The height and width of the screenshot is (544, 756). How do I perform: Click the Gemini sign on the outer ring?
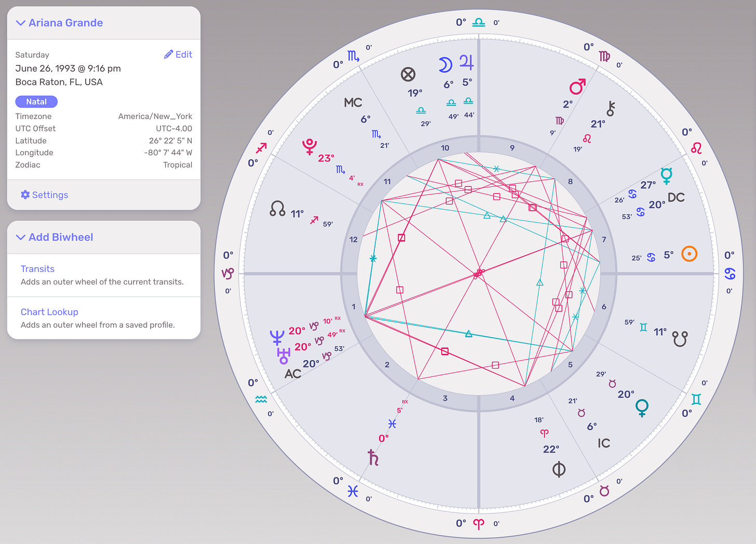[x=696, y=399]
